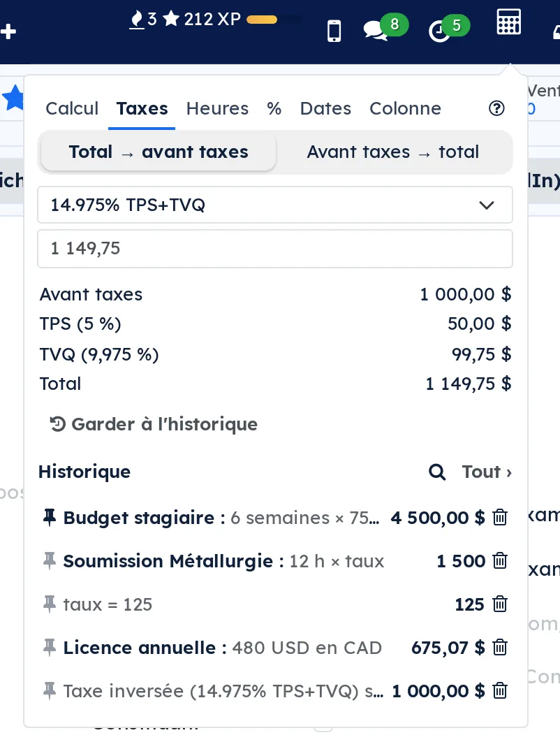The height and width of the screenshot is (749, 560).
Task: Select the Soumission Métallurgie history row text
Action: (x=223, y=561)
